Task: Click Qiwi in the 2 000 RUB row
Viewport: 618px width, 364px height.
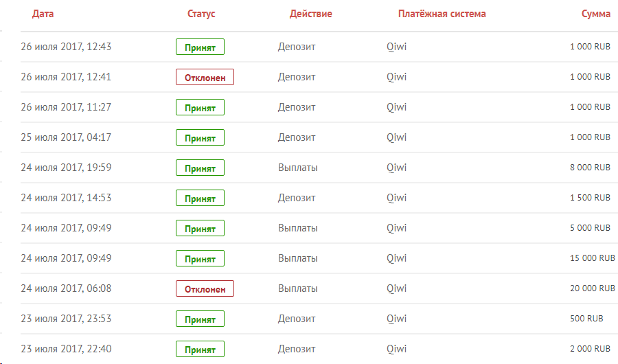Action: tap(396, 349)
